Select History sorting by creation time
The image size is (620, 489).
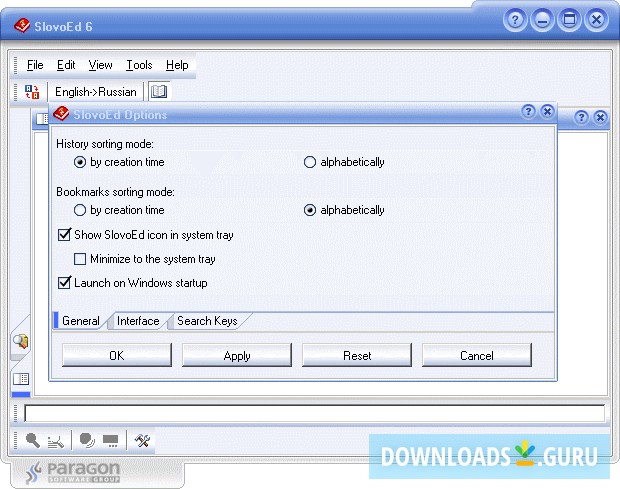119,162
